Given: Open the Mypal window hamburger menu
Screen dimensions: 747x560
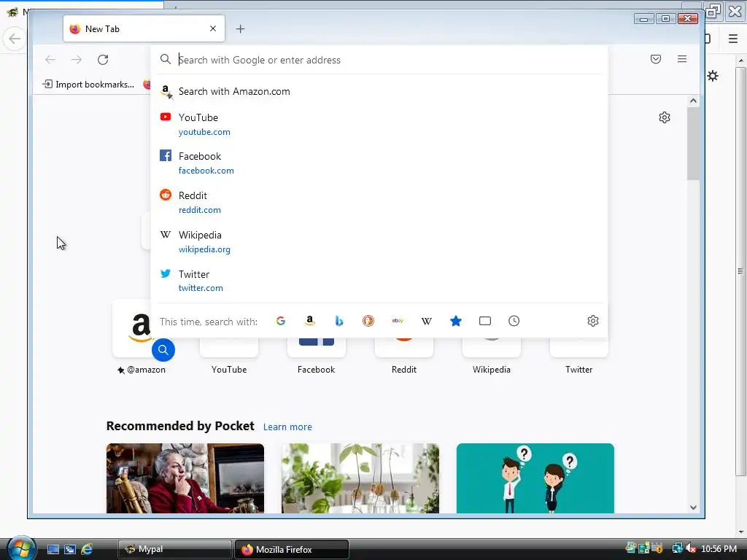Looking at the screenshot, I should click(733, 39).
